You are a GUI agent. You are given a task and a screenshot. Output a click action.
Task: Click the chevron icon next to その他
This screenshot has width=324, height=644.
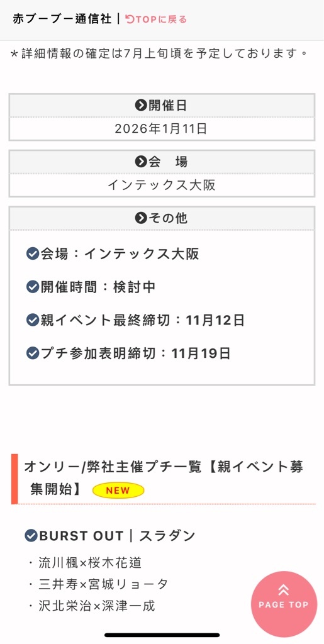tap(141, 218)
